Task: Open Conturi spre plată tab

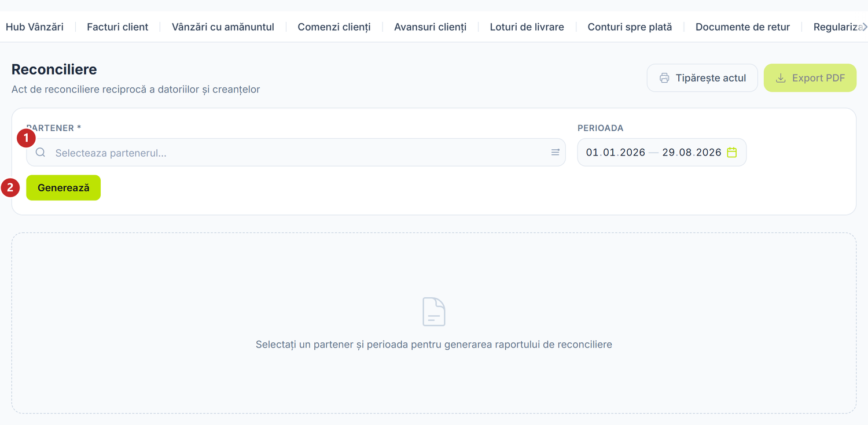Action: (x=630, y=27)
